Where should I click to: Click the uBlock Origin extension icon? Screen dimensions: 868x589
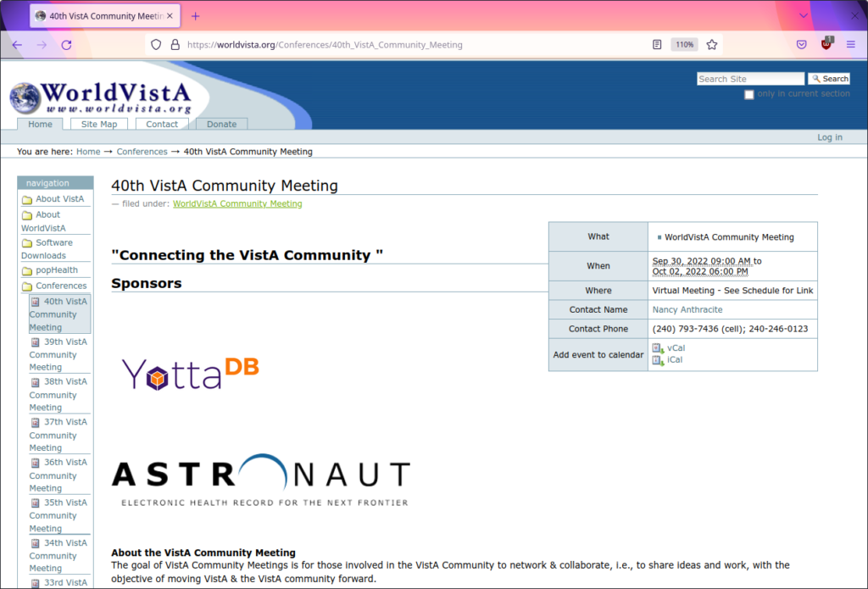(825, 44)
